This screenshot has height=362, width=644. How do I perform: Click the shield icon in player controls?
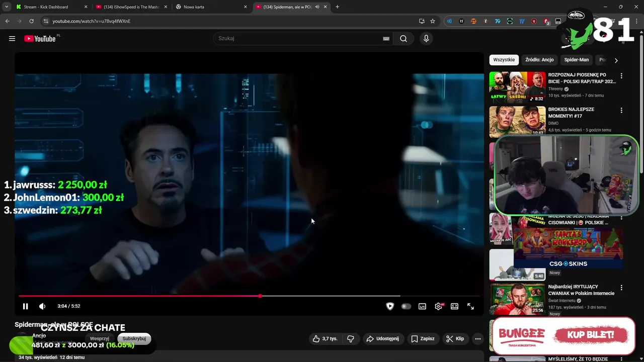pyautogui.click(x=390, y=306)
